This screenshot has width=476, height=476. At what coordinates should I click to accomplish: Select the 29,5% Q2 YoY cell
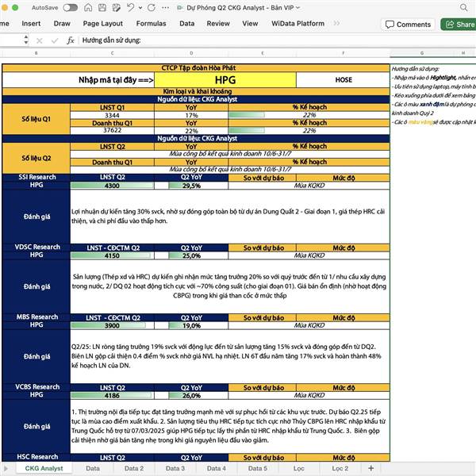tap(191, 186)
